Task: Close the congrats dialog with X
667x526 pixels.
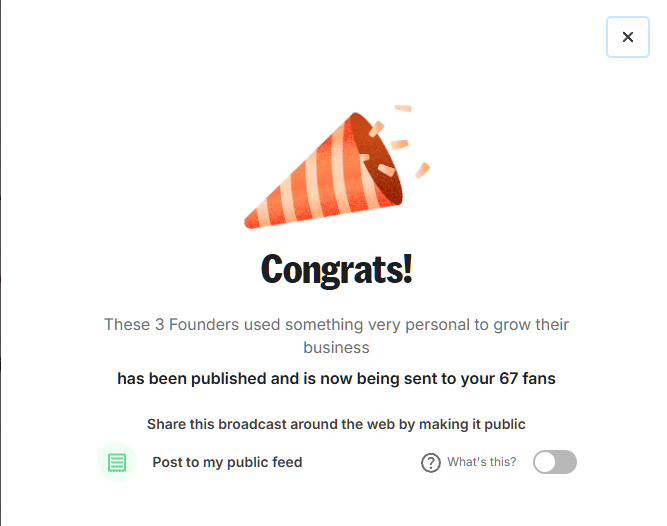Action: coord(628,37)
